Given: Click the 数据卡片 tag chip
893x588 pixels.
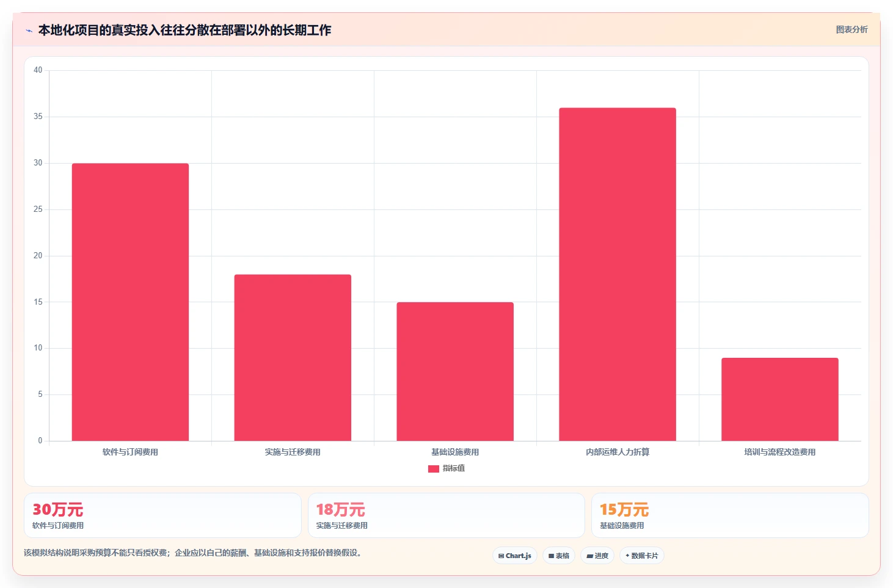Looking at the screenshot, I should [x=642, y=556].
